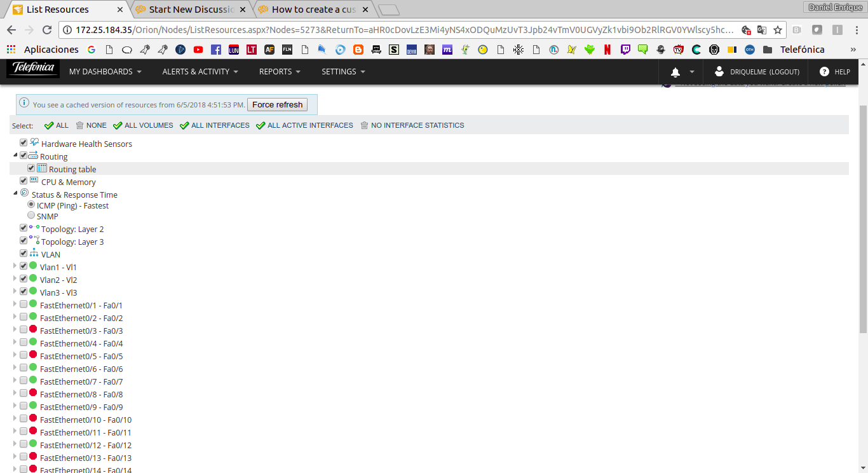
Task: Check the FastEthernet0/1 - Fa0/1 checkbox
Action: 24,305
